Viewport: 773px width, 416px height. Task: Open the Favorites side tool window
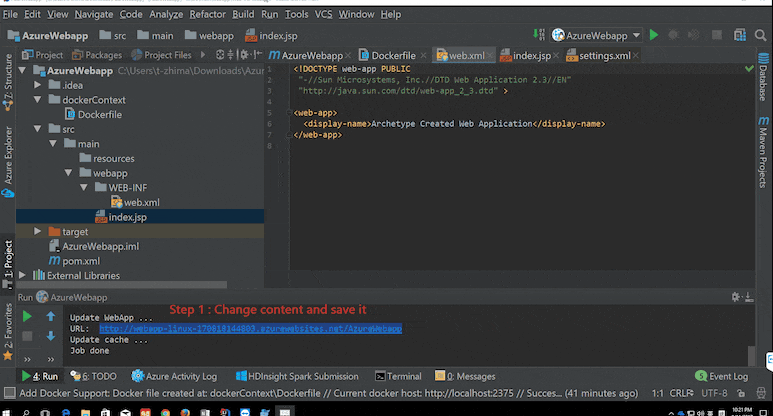pyautogui.click(x=8, y=332)
